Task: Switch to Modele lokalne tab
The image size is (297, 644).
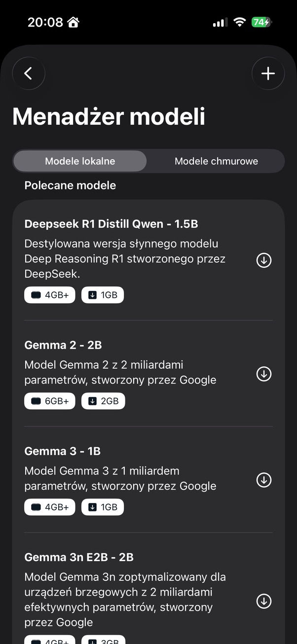Action: [80, 161]
